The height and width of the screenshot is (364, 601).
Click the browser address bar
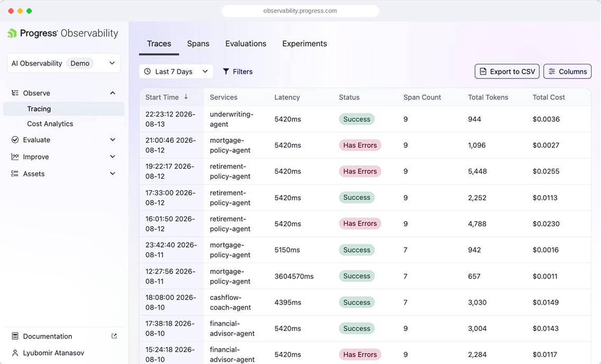coord(300,11)
